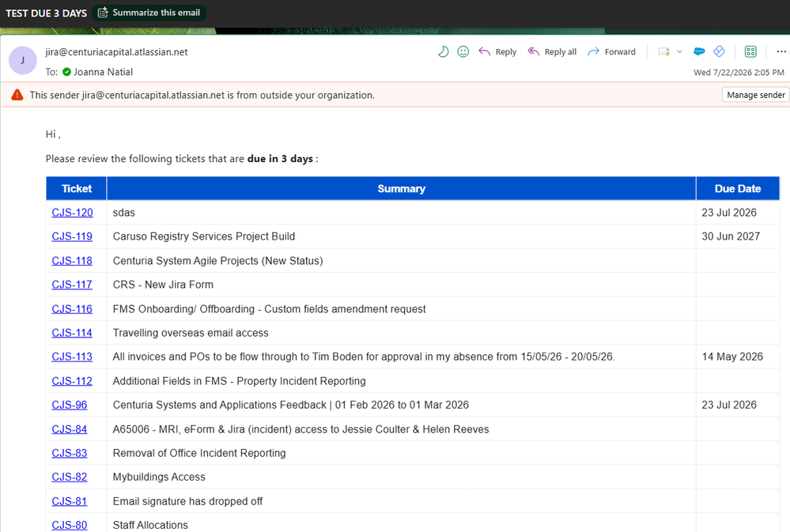Forward this email

611,51
